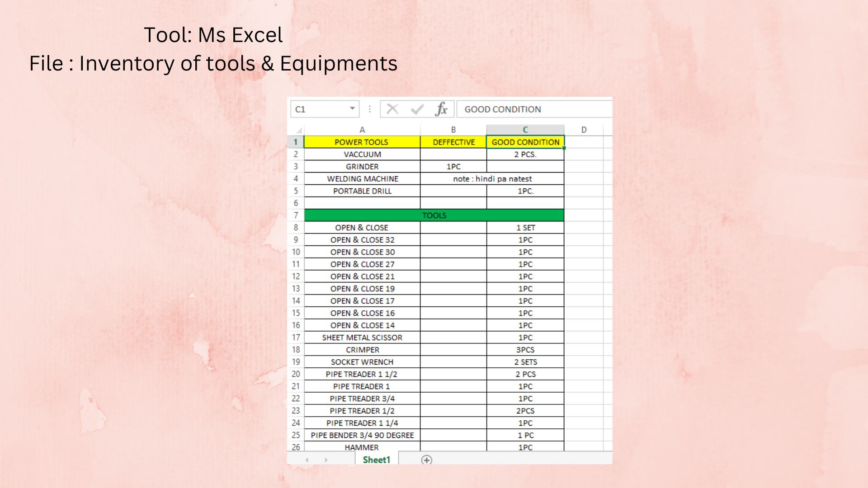Select the DEFFECTIVE header cell
The width and height of the screenshot is (868, 488).
pos(453,142)
